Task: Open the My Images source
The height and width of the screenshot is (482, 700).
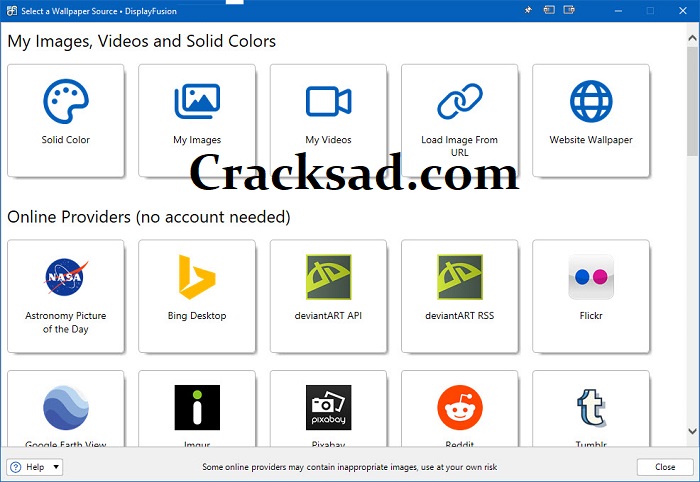Action: tap(197, 120)
